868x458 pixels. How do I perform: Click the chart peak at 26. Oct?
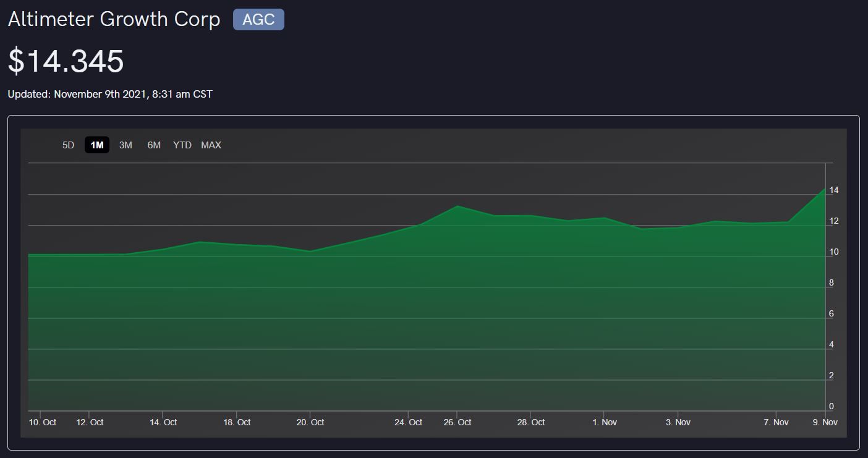pyautogui.click(x=457, y=206)
